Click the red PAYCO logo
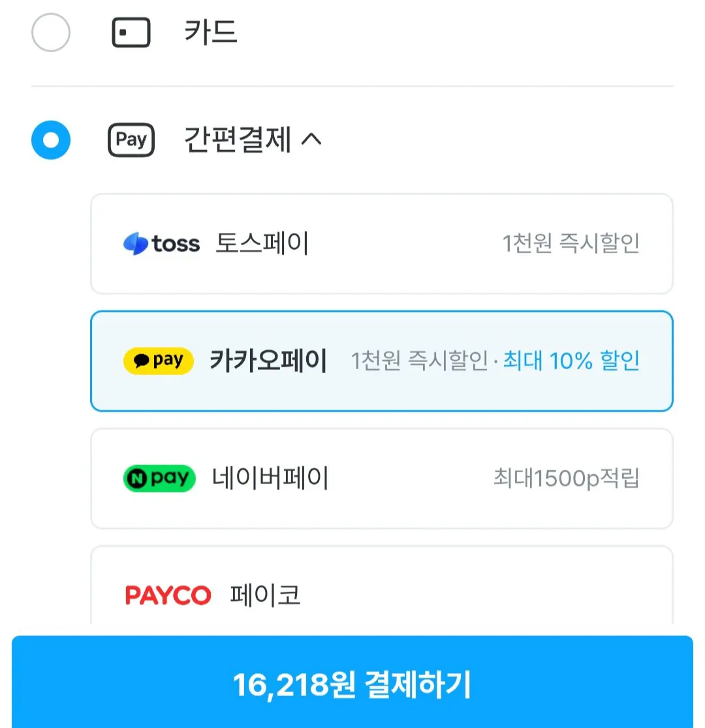 168,595
